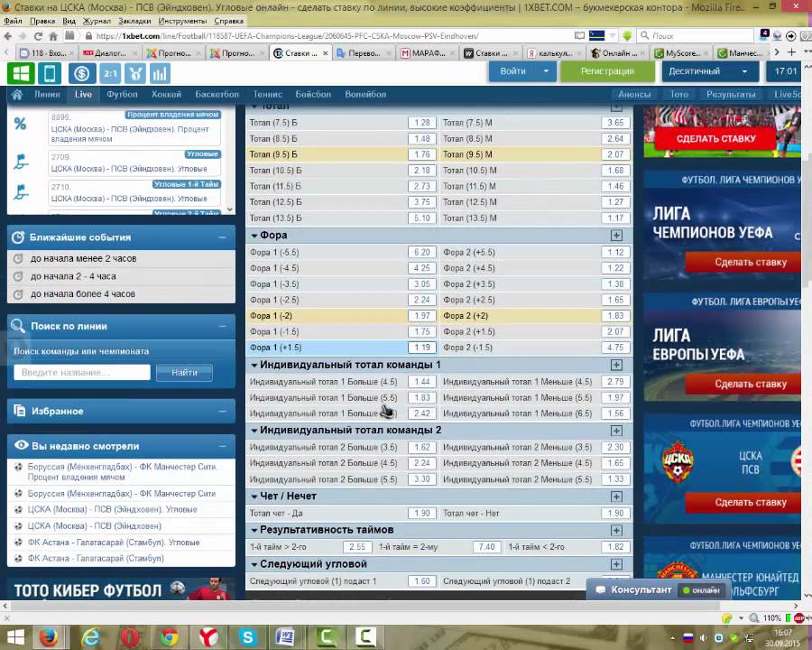Open до начала 2 - 4 часа link
The image size is (812, 650).
coord(73,276)
